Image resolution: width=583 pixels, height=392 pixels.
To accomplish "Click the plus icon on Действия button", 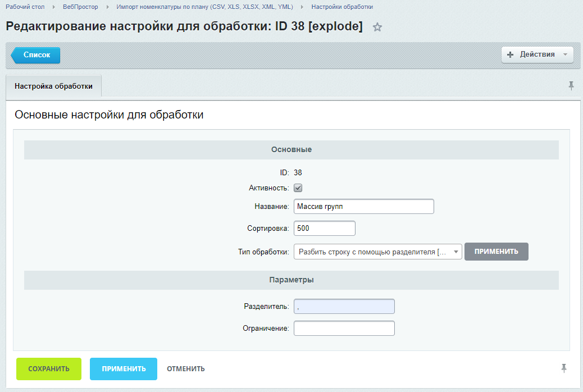I will coord(510,54).
